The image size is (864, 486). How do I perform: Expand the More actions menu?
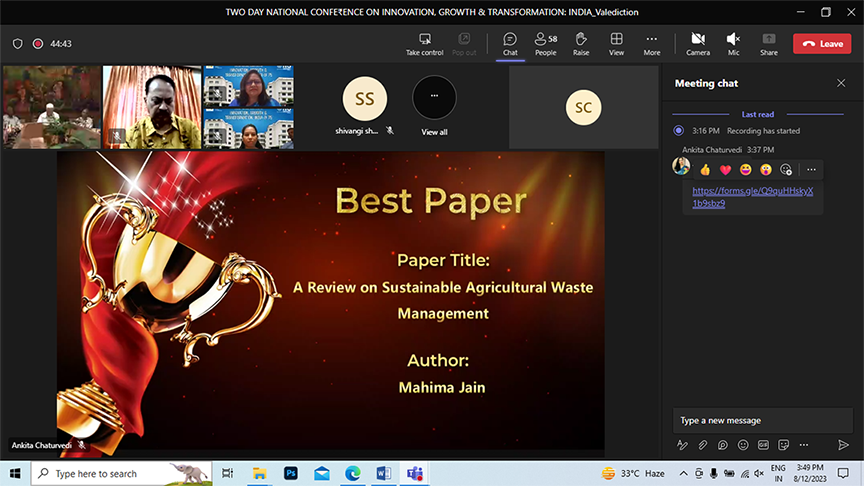[x=652, y=43]
